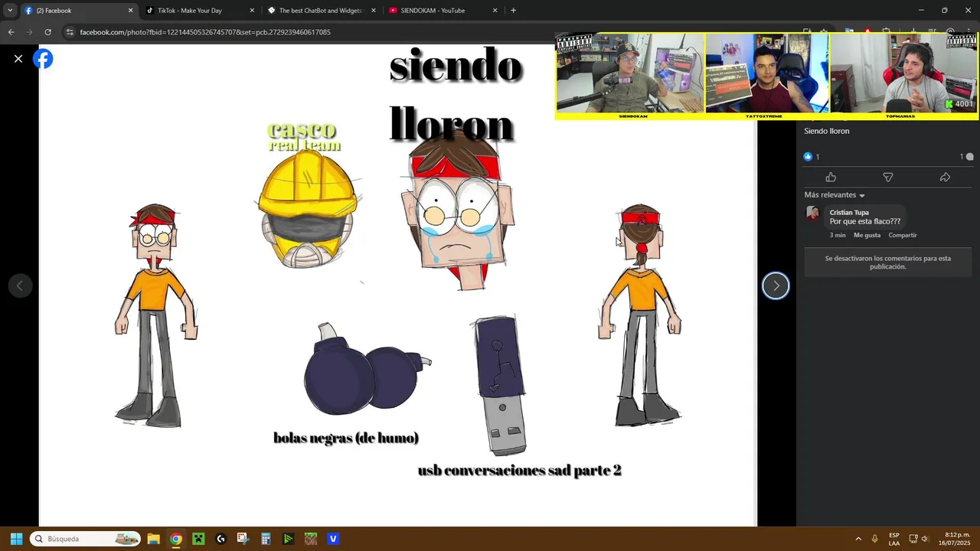Open Google Chrome from the taskbar
The width and height of the screenshot is (980, 551).
(x=176, y=539)
